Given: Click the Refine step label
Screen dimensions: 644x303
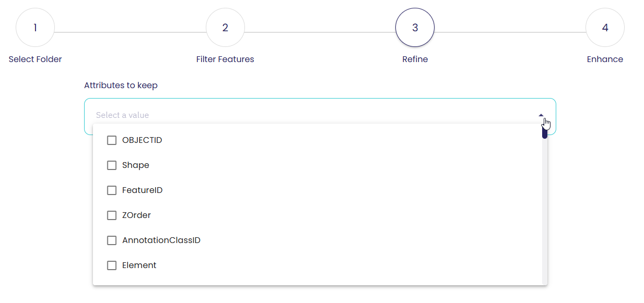Looking at the screenshot, I should click(415, 59).
